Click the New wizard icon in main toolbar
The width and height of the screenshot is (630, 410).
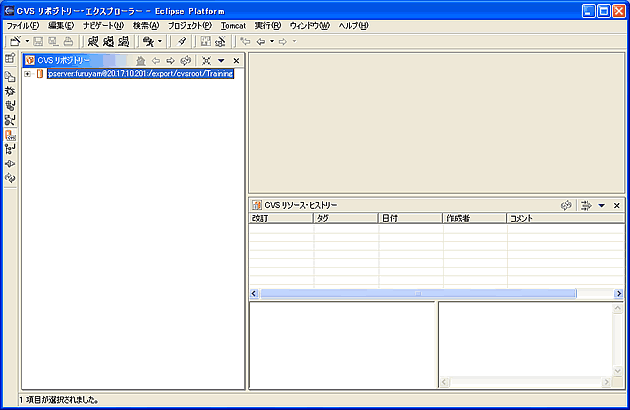pos(14,41)
